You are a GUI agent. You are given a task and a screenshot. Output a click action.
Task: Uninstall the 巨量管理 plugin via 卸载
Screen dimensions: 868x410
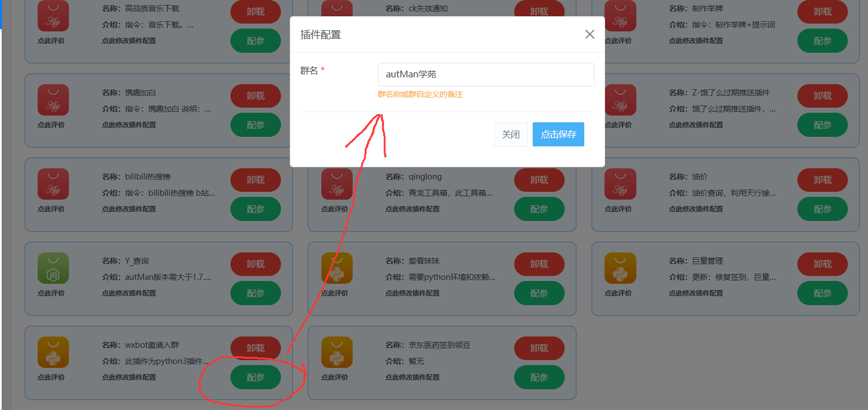[823, 264]
